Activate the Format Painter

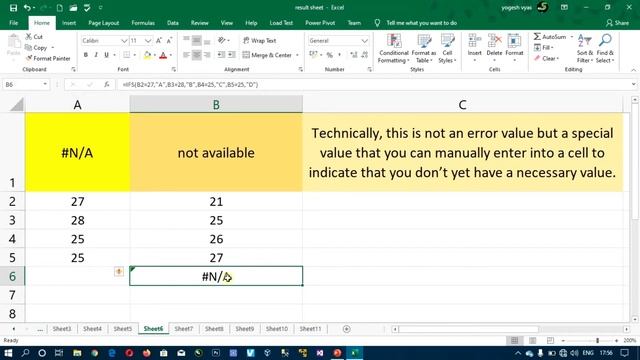coord(48,58)
